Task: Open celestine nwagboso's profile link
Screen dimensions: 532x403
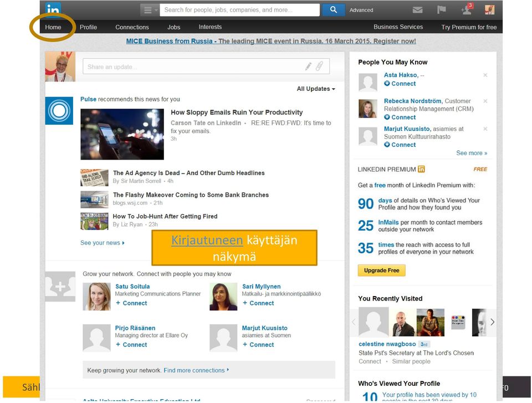Action: (387, 344)
